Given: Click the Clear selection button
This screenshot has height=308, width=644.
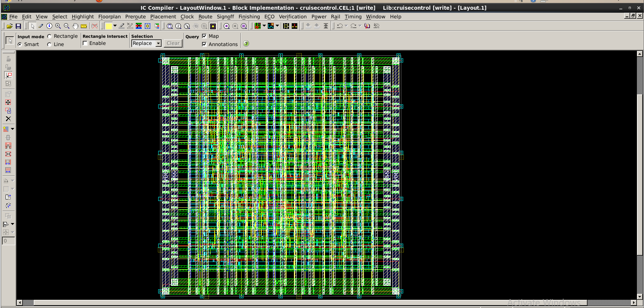Looking at the screenshot, I should (x=173, y=43).
